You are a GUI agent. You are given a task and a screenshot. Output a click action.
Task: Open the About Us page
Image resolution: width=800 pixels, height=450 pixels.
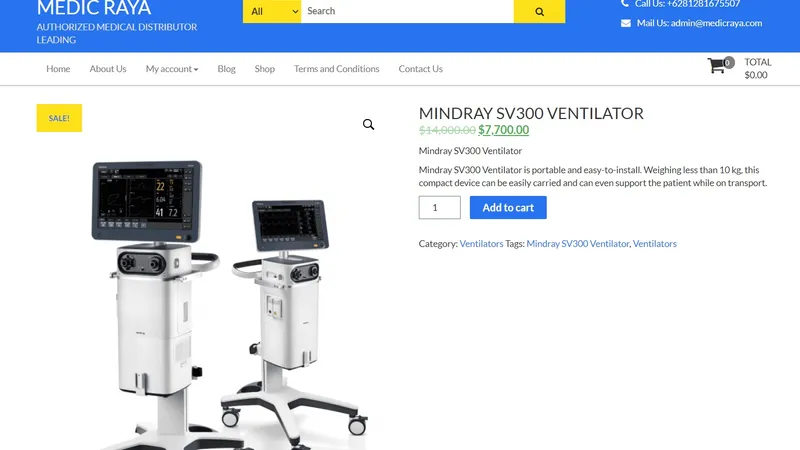click(x=108, y=69)
